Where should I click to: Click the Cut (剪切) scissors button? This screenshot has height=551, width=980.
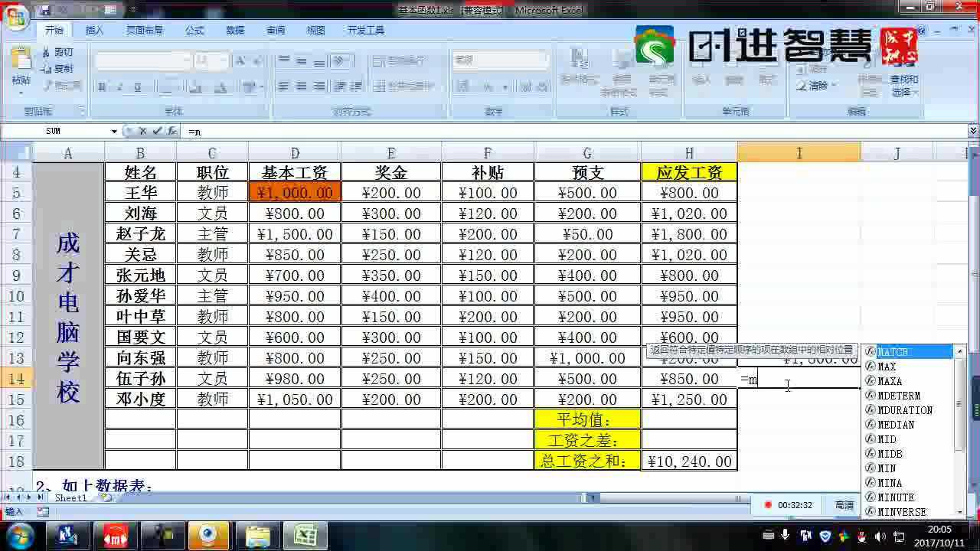coord(57,52)
